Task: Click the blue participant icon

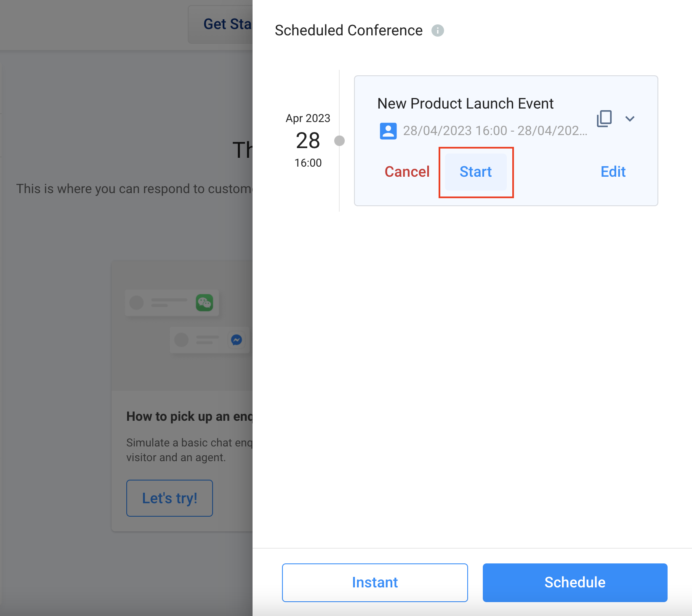Action: [388, 131]
